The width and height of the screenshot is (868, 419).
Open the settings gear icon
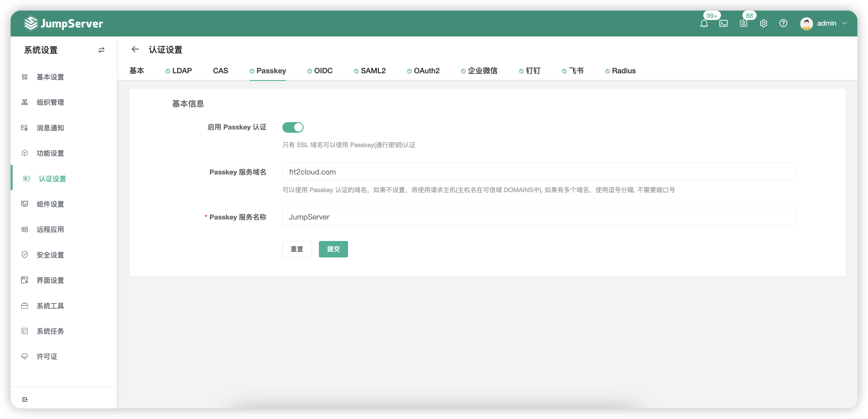click(763, 24)
